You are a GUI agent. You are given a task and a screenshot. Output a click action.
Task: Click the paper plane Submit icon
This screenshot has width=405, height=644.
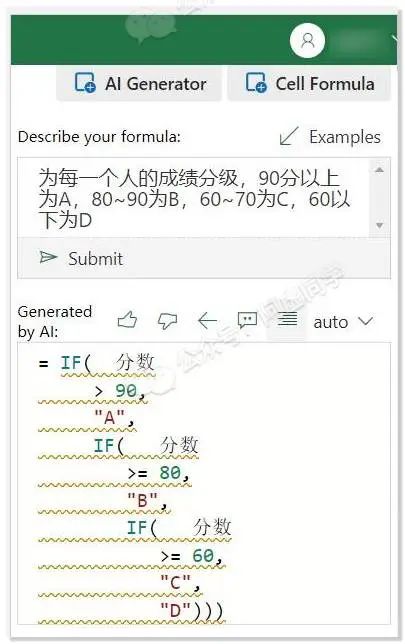[x=48, y=258]
